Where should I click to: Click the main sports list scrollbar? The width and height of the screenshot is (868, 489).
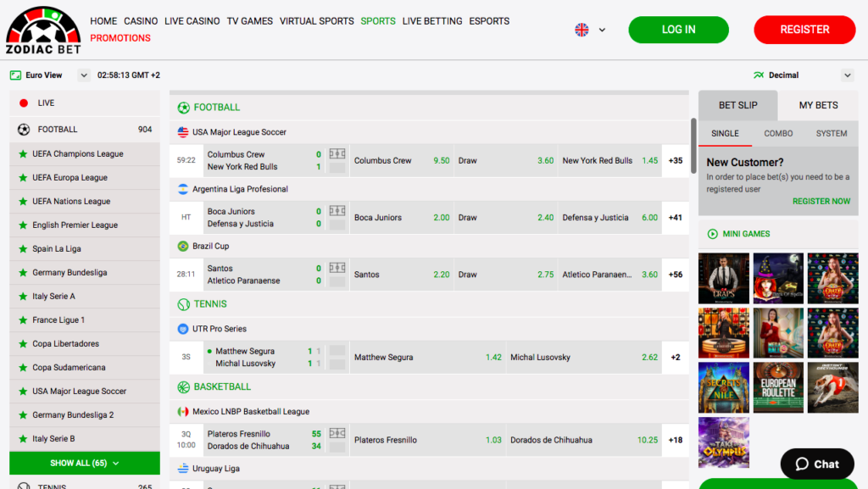(693, 146)
